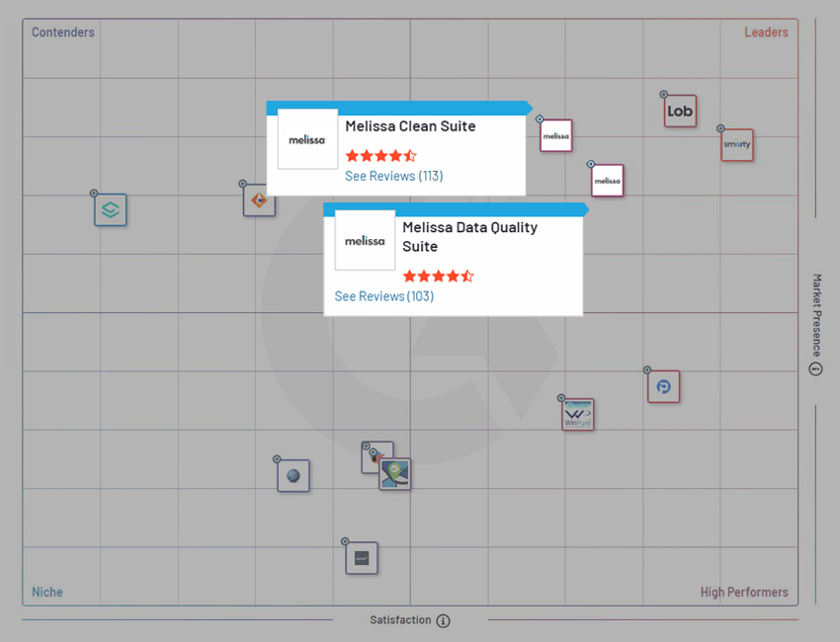The height and width of the screenshot is (642, 840).
Task: Open the map pin logo tile
Action: click(395, 474)
